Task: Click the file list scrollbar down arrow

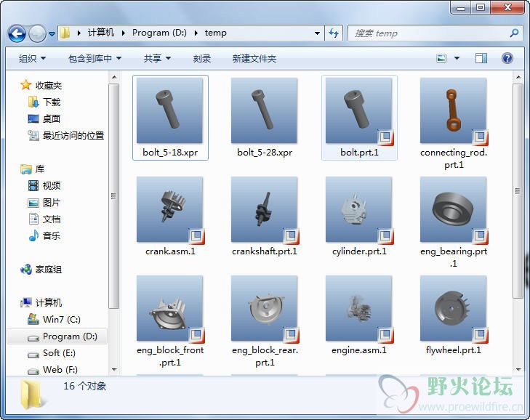Action: pos(518,370)
